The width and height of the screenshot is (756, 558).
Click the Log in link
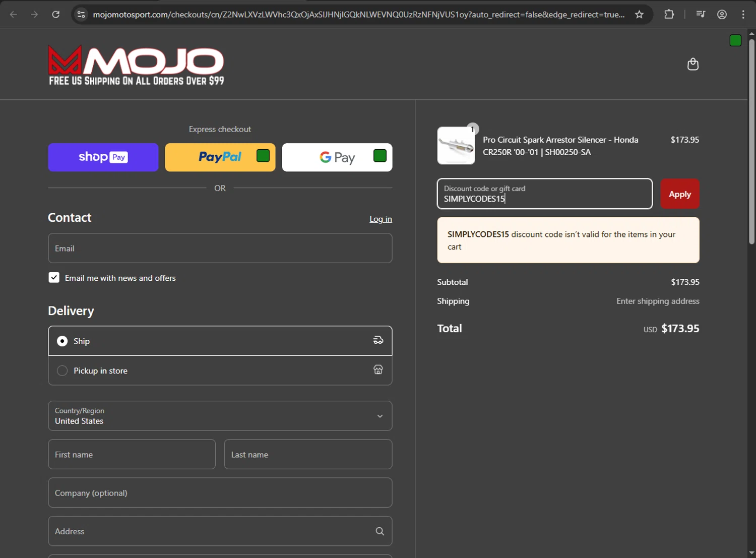(381, 219)
